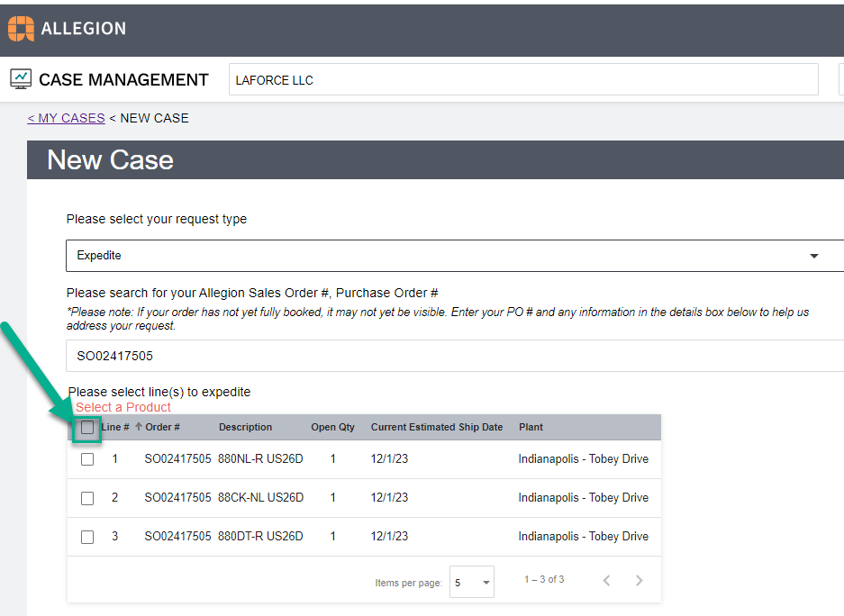Select line 2 88CK-NL US26D checkbox
The image size is (844, 616).
coord(87,498)
